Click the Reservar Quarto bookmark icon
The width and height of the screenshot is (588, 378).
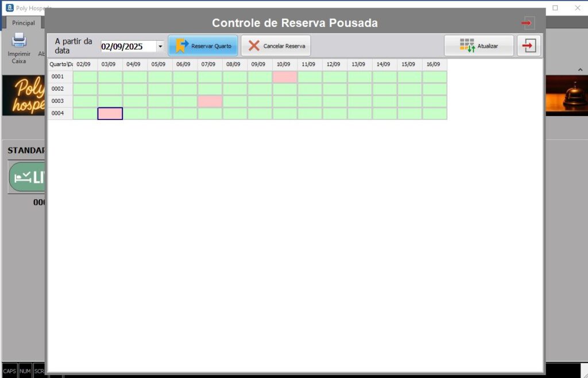[x=181, y=45]
